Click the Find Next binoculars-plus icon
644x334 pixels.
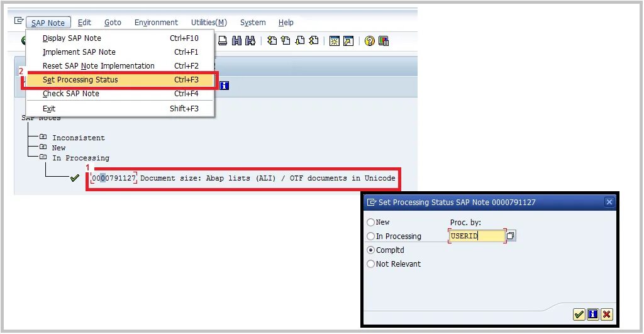[250, 41]
